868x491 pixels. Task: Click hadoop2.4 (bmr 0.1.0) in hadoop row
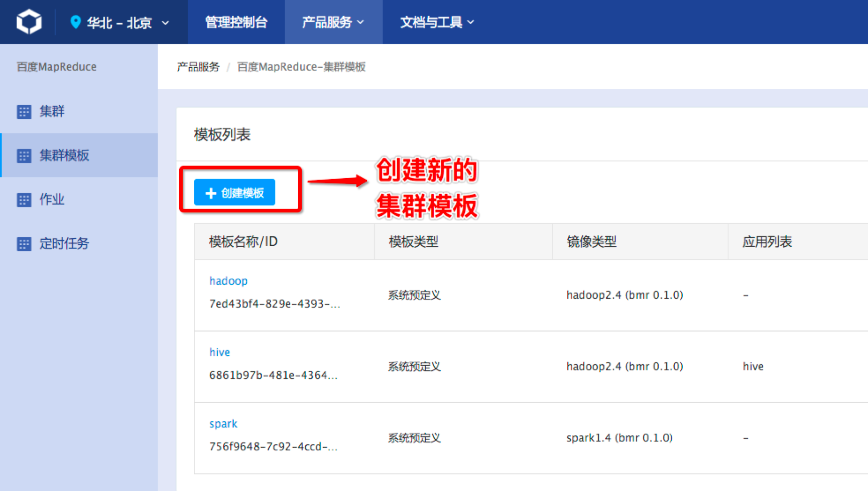[x=625, y=295]
